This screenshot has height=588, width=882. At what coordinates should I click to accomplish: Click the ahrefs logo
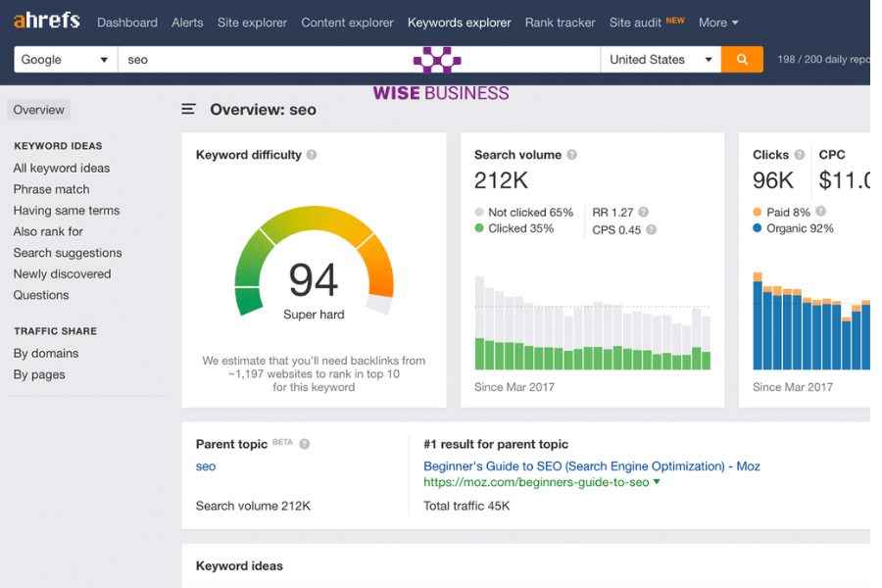tap(47, 21)
